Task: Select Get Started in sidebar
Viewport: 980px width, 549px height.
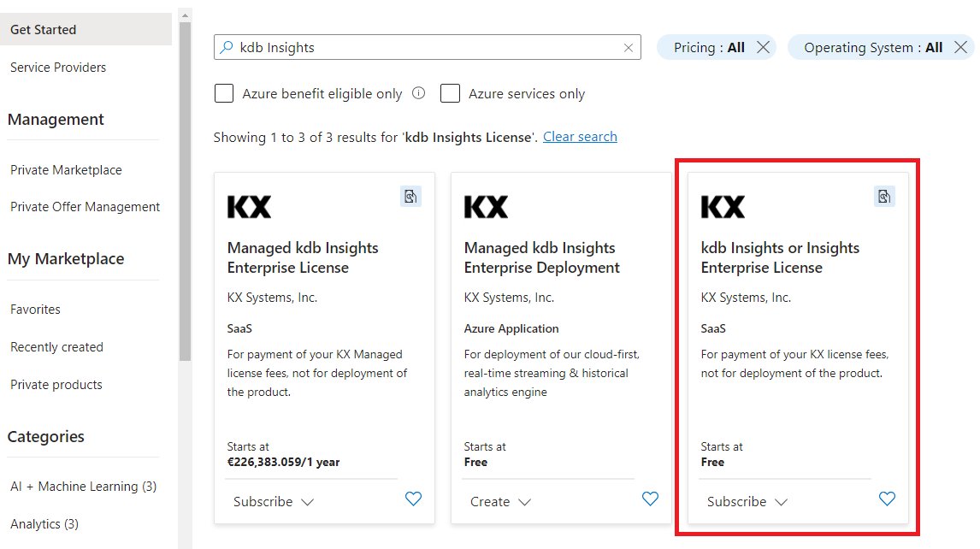Action: (86, 29)
